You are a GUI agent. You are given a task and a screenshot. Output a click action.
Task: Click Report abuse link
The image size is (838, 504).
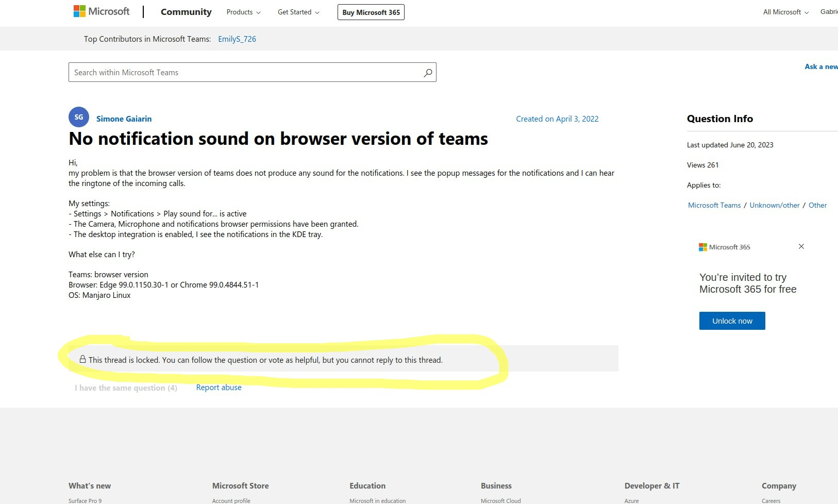click(x=219, y=388)
